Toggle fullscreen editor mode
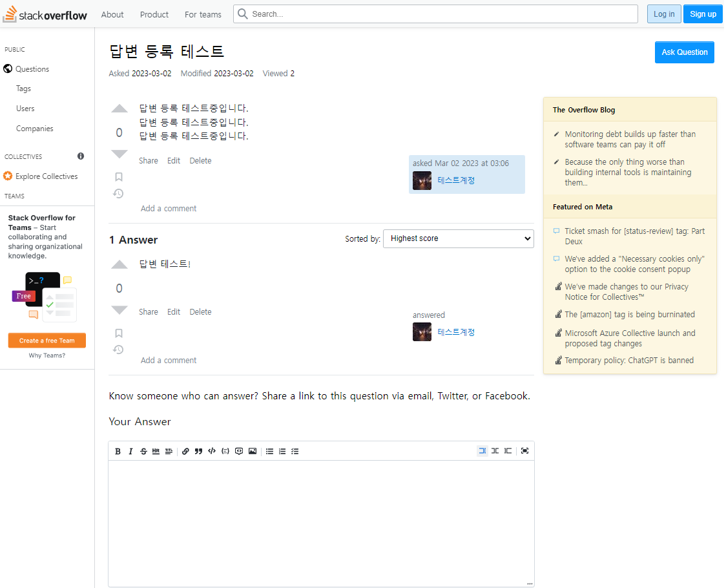 (524, 451)
